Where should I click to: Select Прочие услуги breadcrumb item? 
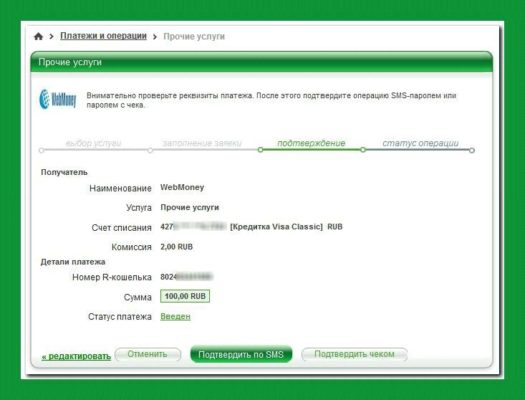194,36
